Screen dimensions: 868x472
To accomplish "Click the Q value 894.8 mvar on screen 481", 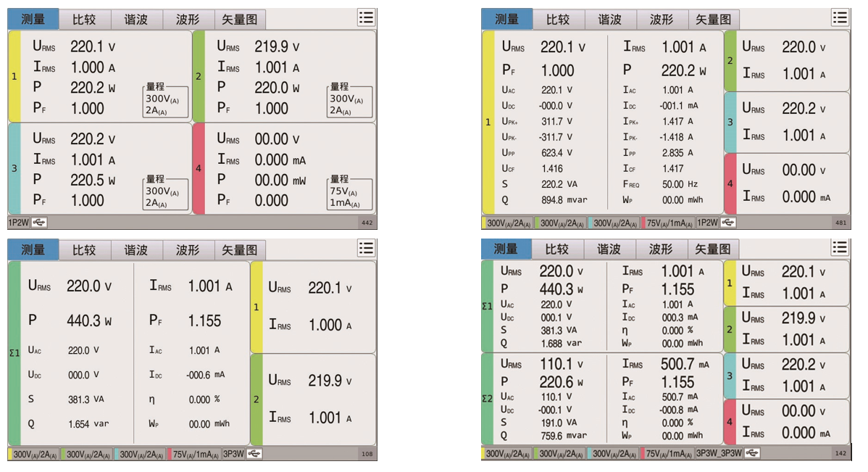I will coord(564,200).
